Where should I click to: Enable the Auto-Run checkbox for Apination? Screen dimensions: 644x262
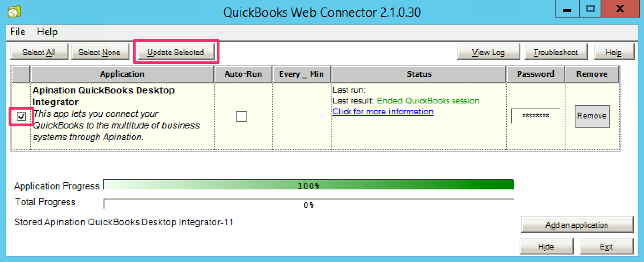(242, 116)
